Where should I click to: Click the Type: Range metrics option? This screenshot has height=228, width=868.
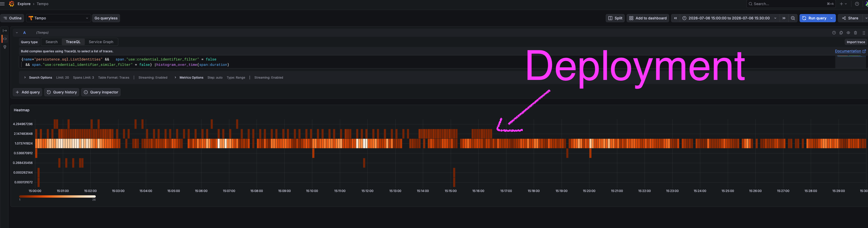pos(236,77)
